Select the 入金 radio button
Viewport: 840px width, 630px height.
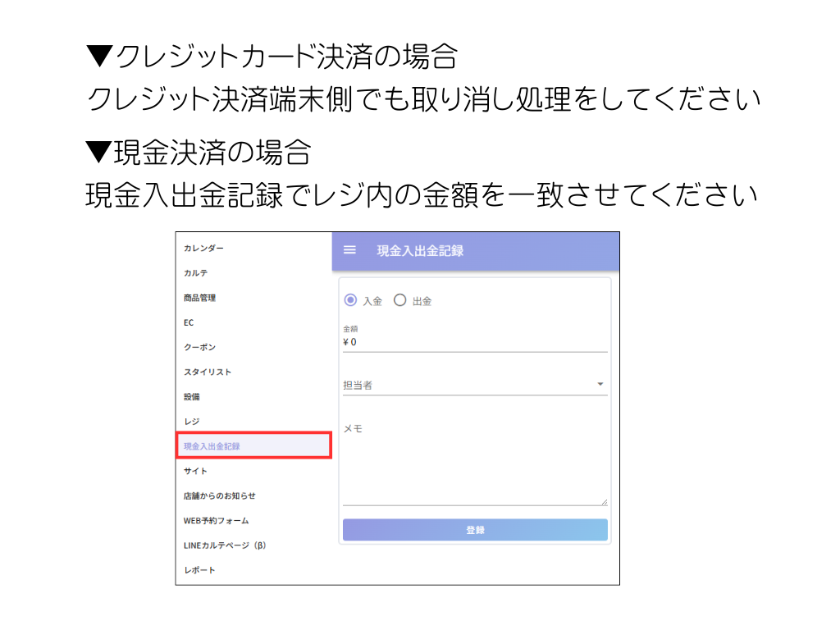pos(350,300)
